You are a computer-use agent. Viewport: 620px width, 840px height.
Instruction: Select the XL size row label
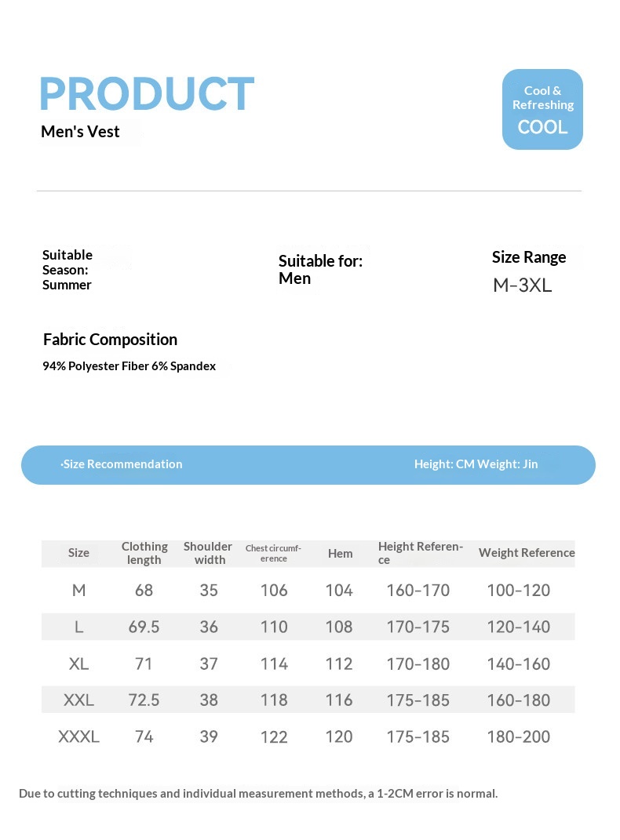(x=78, y=664)
